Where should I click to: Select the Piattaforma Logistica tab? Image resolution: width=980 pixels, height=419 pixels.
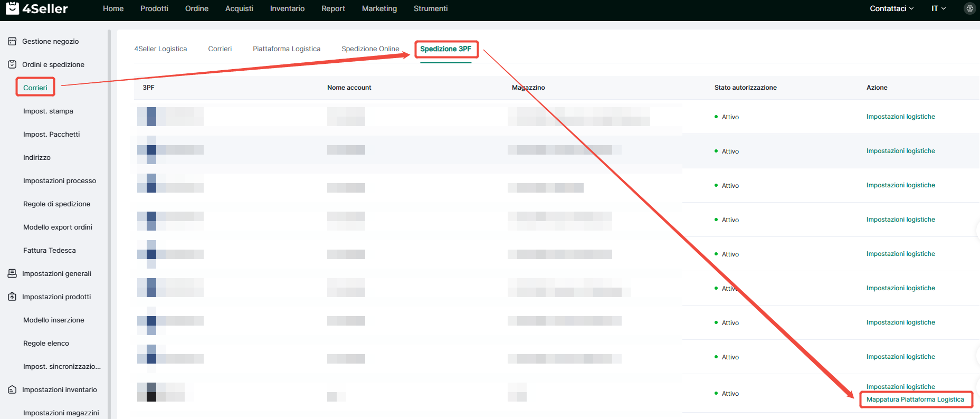click(x=286, y=49)
